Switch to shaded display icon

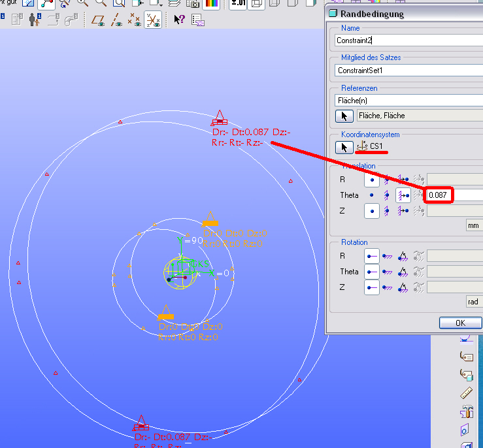tap(311, 3)
